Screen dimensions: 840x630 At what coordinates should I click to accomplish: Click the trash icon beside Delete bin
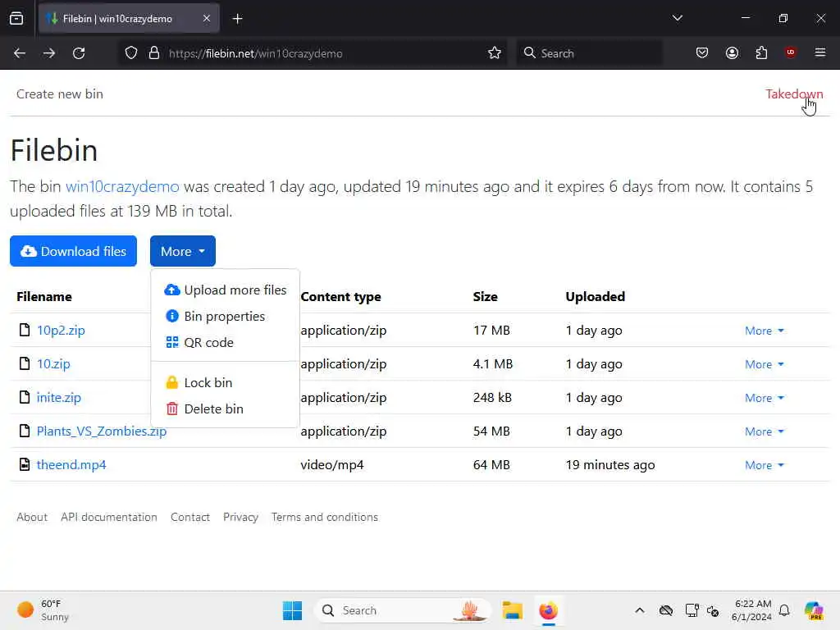[172, 409]
